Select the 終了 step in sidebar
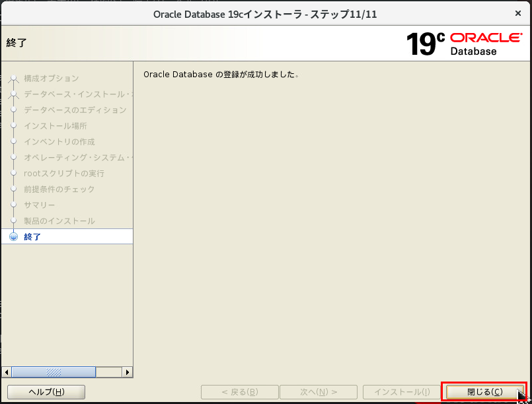This screenshot has width=532, height=404. [67, 236]
